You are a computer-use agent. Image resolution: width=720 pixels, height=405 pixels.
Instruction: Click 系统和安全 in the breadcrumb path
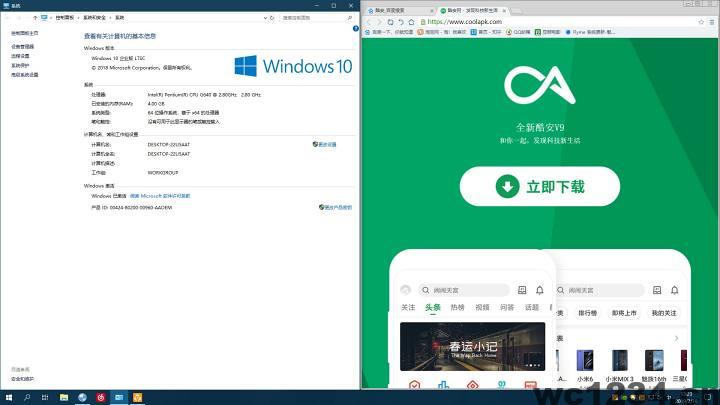click(x=95, y=17)
